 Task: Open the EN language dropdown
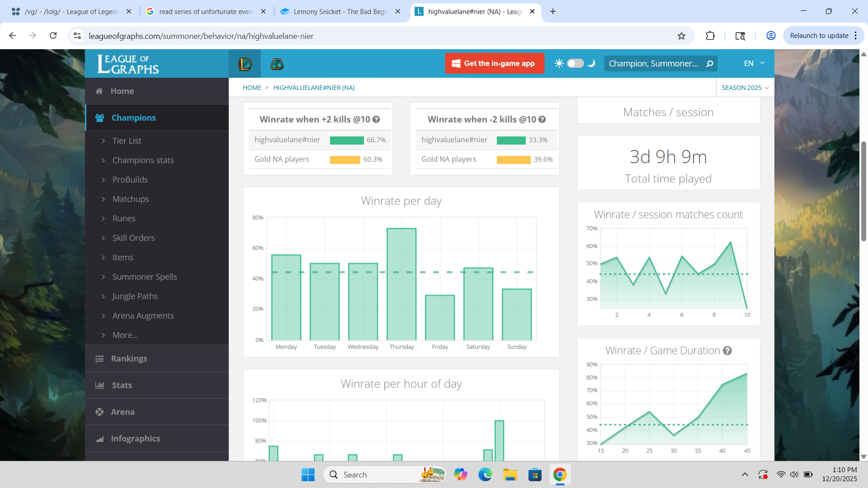coord(754,63)
